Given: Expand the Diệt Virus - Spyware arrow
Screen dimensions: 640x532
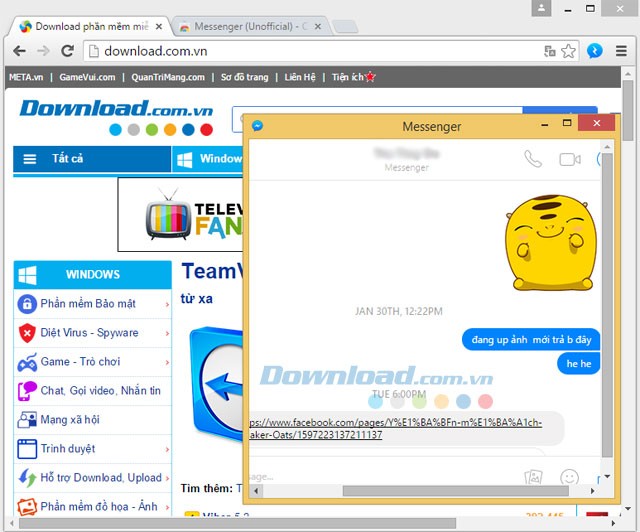Looking at the screenshot, I should (x=167, y=333).
